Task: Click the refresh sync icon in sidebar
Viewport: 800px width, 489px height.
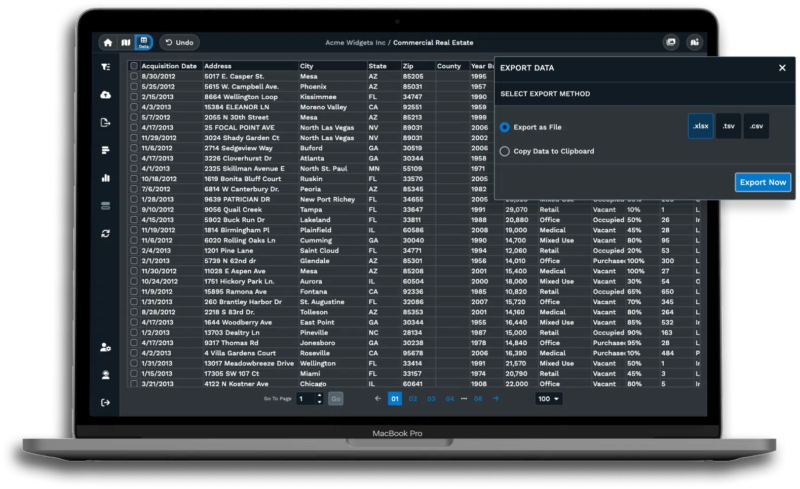Action: click(x=106, y=233)
